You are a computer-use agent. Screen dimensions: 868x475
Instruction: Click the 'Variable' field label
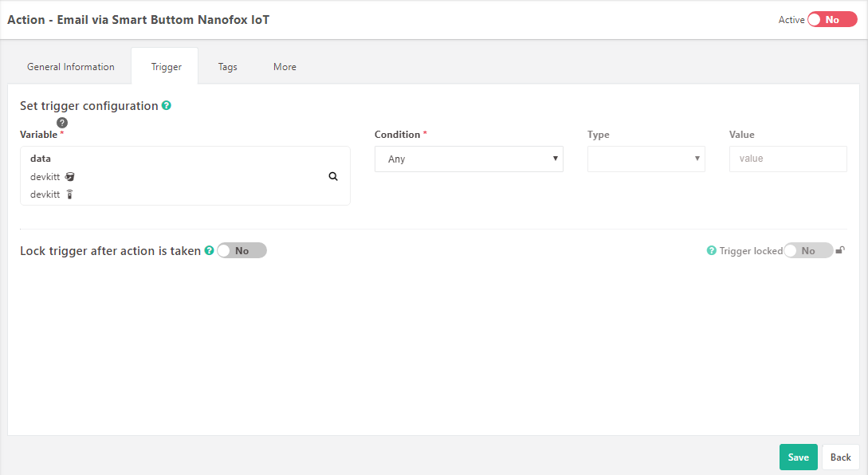[39, 135]
